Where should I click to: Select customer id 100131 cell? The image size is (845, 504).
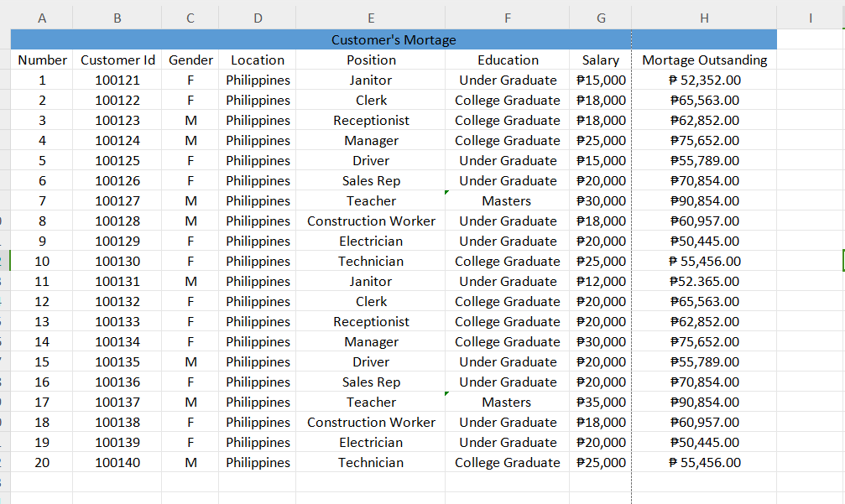(x=117, y=281)
